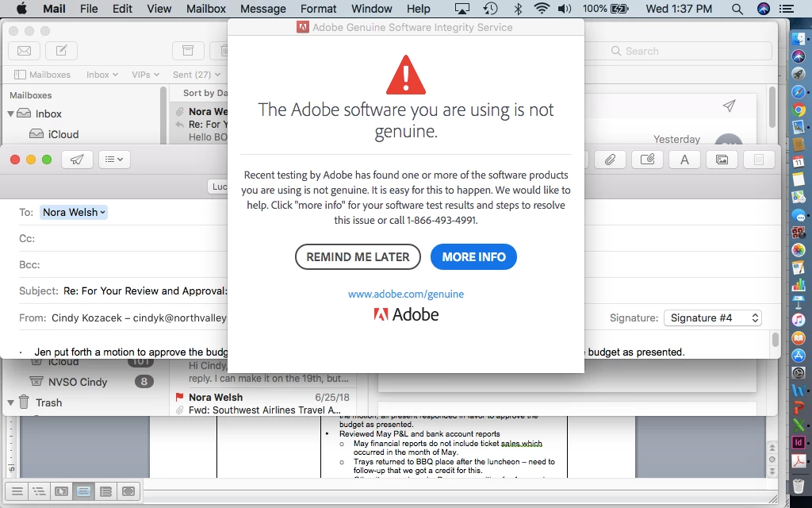Click the Archive box icon in Mail toolbar
This screenshot has width=812, height=508.
click(x=188, y=50)
